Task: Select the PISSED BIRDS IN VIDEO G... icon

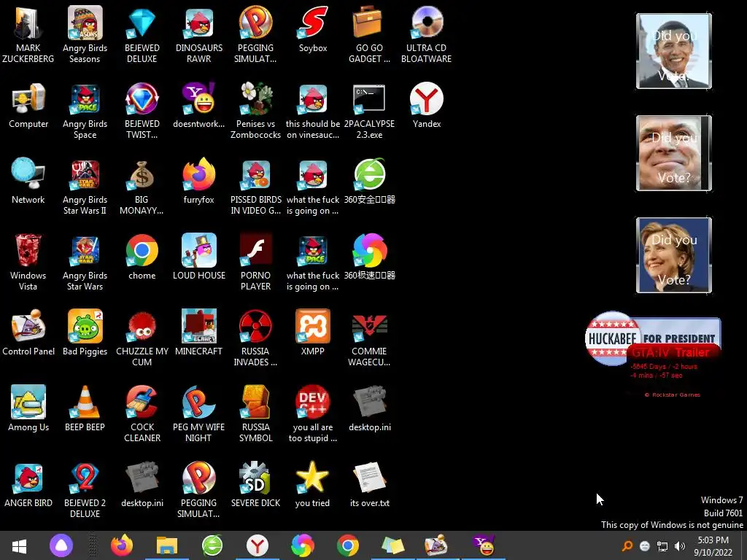Action: (x=256, y=186)
